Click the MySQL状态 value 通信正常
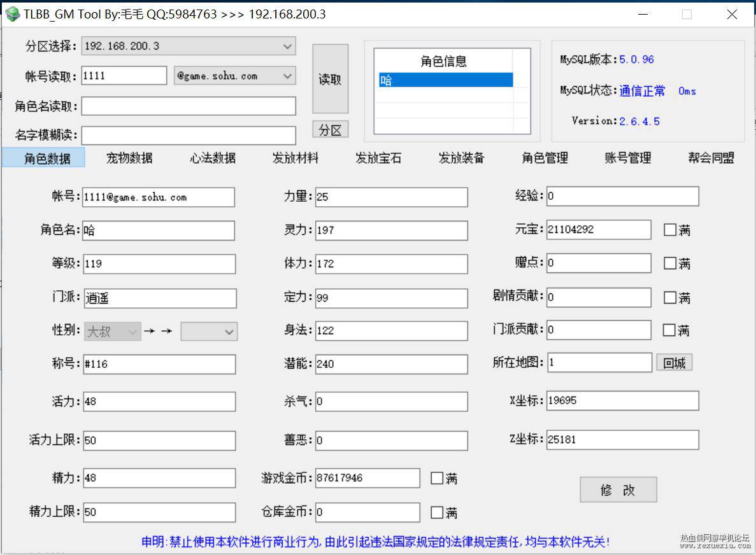 point(642,90)
